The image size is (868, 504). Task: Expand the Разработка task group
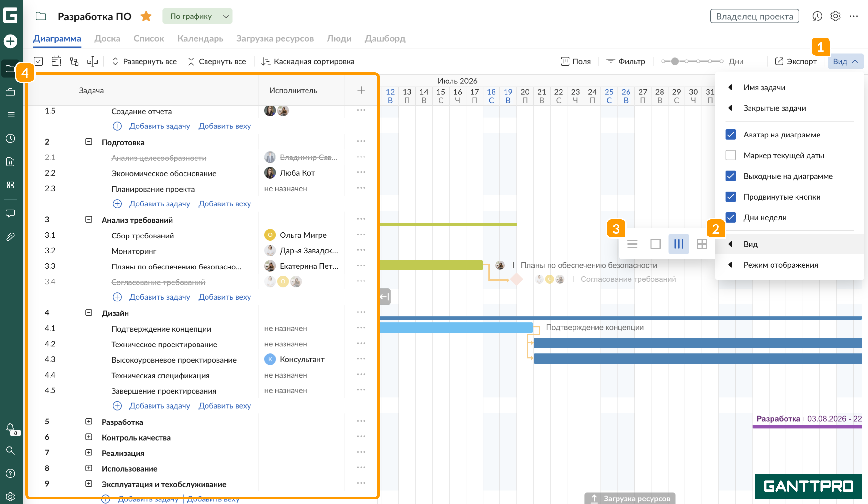(x=89, y=422)
